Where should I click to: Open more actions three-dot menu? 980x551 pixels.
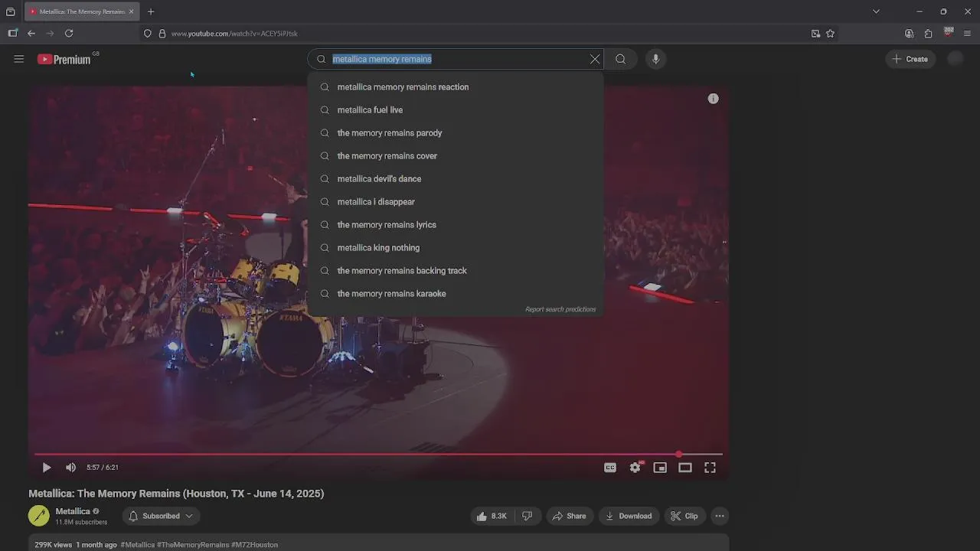coord(720,516)
